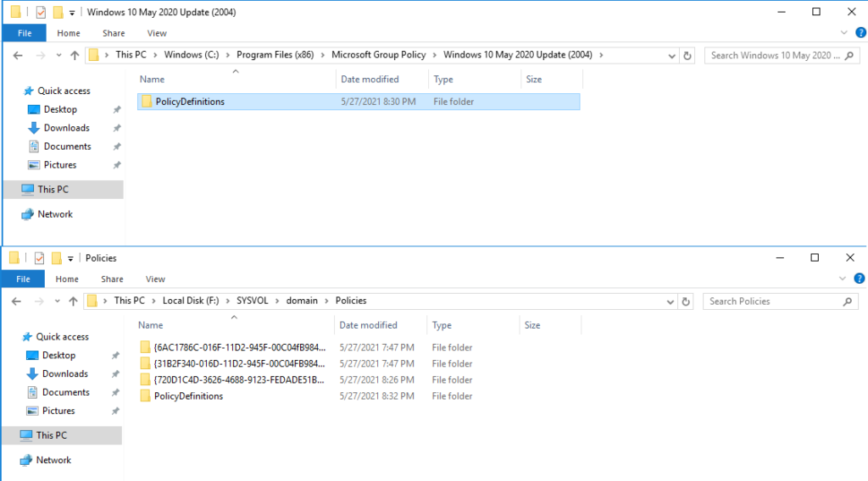Expand chevron after Windows 10 May 2020 Update (2004) breadcrumb
Screen dimensions: 868x481
click(601, 55)
